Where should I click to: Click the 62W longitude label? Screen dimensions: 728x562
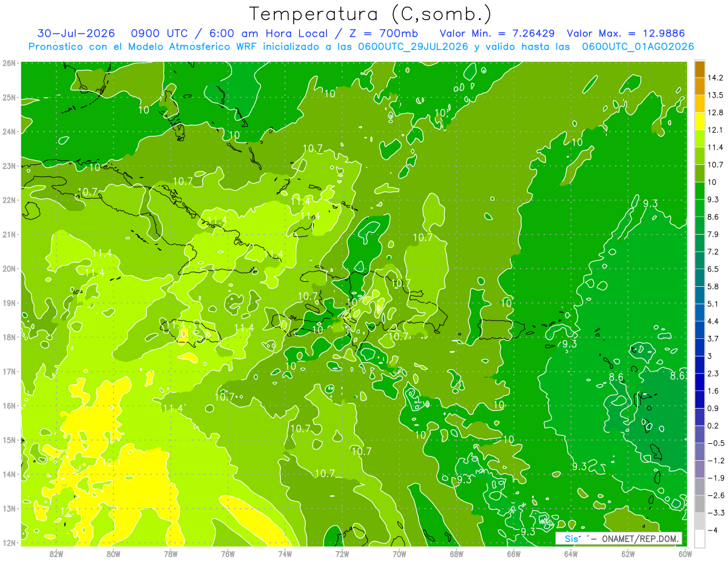[x=629, y=554]
